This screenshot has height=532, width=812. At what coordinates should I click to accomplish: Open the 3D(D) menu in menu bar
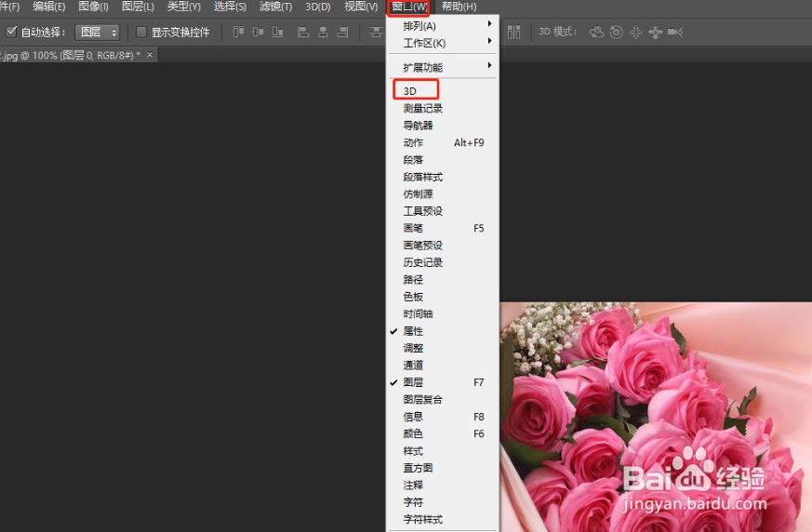(x=317, y=7)
